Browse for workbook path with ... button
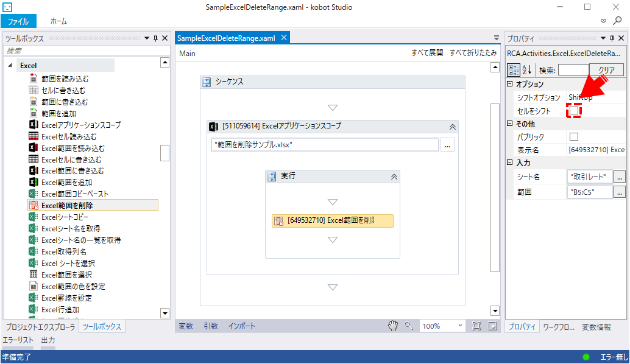 447,145
